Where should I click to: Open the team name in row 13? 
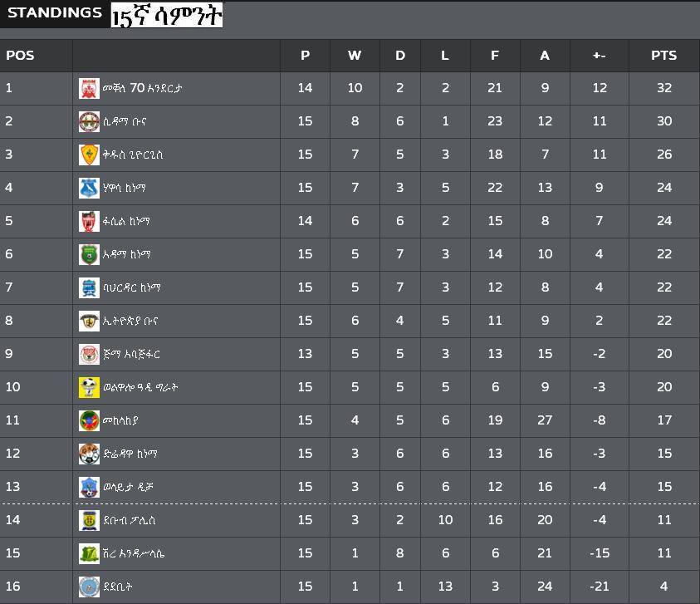(x=128, y=487)
